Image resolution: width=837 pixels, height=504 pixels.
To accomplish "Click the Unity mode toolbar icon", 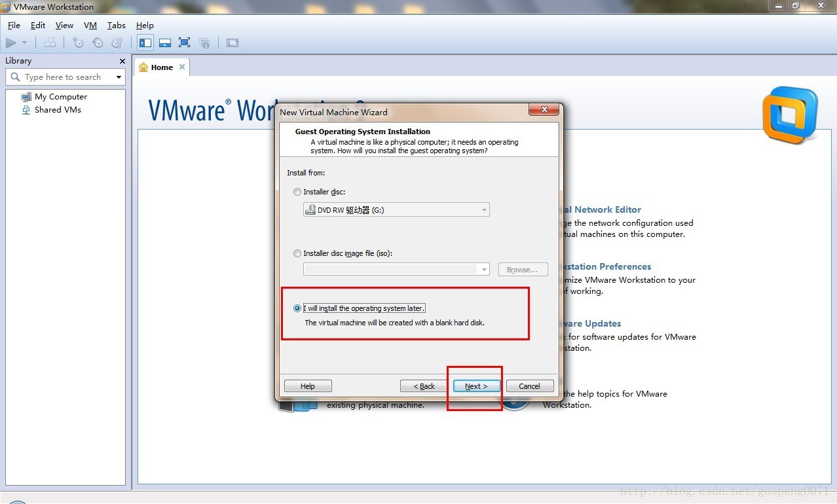I will pyautogui.click(x=204, y=43).
